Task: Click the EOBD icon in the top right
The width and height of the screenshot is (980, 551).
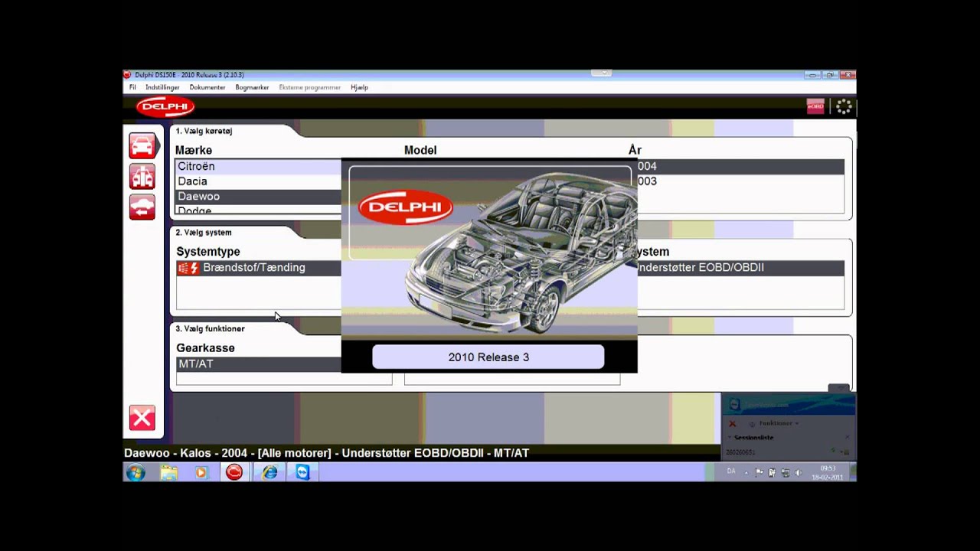Action: click(815, 107)
